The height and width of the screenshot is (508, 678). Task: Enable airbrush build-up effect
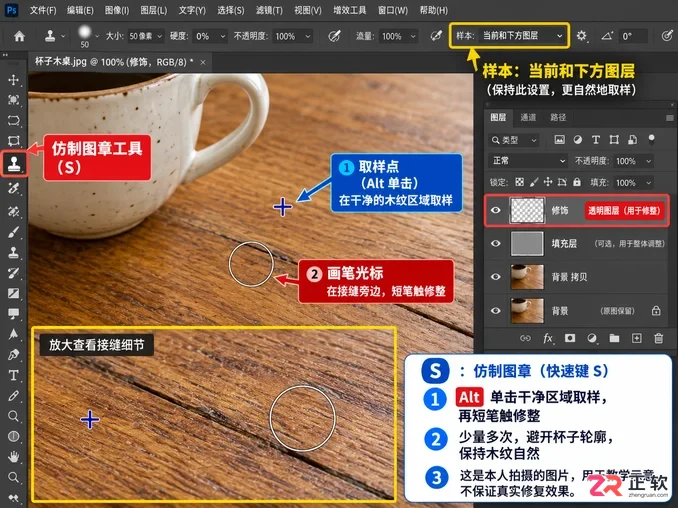(436, 36)
